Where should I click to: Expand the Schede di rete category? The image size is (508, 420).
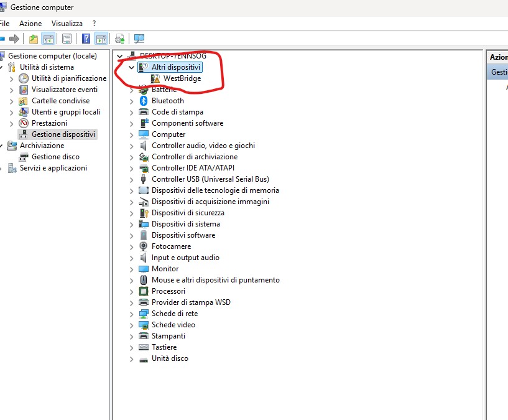pyautogui.click(x=131, y=314)
